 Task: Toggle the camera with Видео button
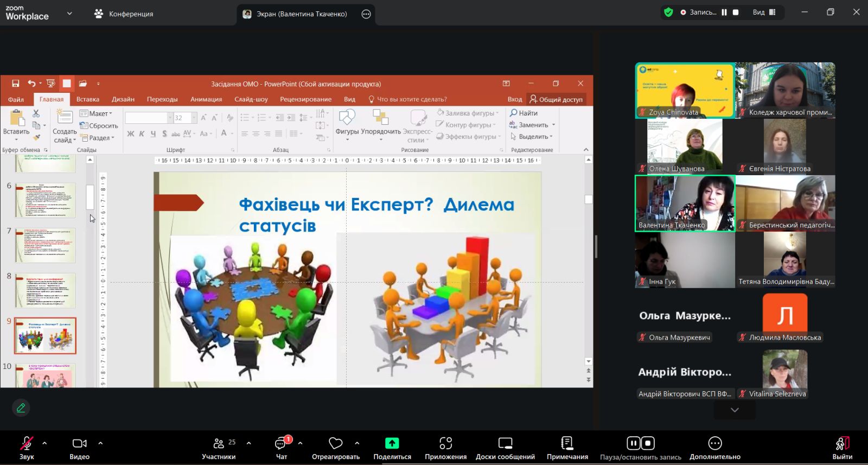[79, 443]
